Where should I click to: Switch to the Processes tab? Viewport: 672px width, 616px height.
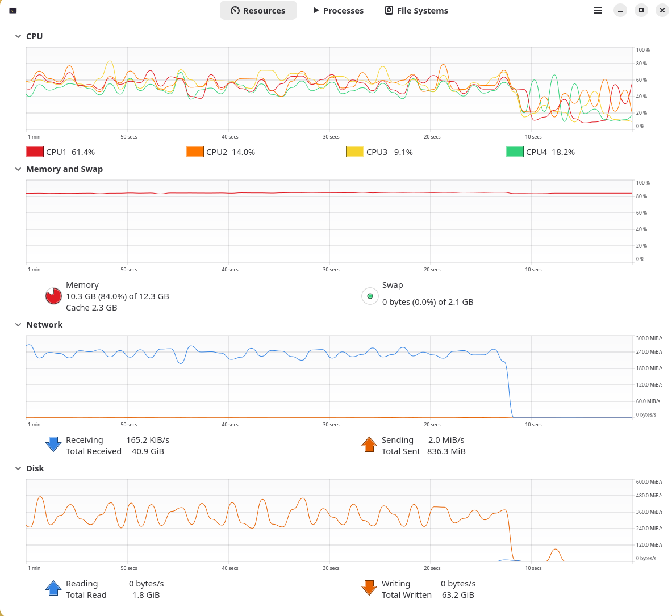point(338,10)
